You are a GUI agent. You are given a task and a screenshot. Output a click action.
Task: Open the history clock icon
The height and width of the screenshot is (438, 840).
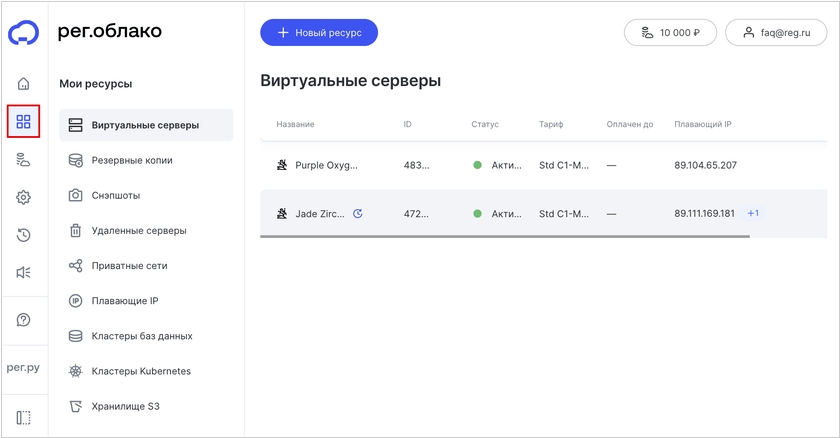[x=24, y=235]
